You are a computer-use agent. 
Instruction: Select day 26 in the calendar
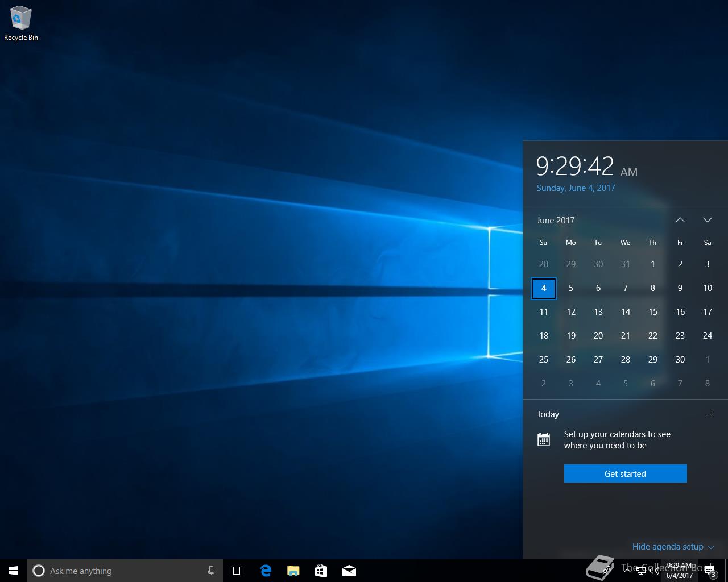click(571, 360)
